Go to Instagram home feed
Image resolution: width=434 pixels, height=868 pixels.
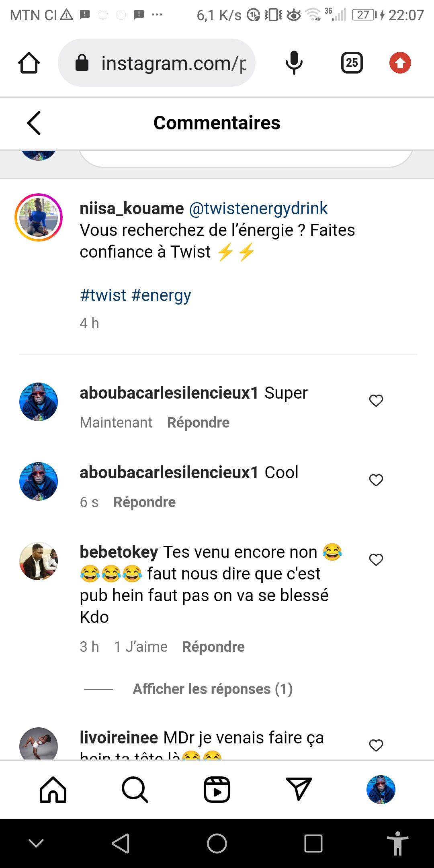pos(53,790)
